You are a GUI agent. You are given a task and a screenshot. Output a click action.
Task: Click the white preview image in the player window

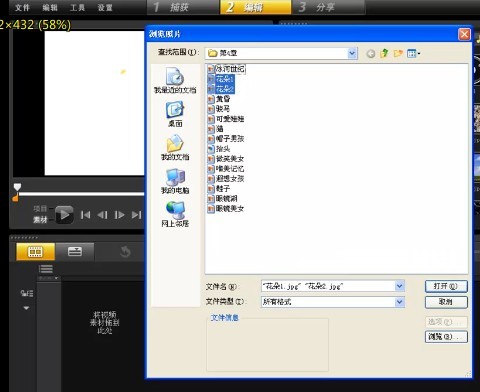tap(94, 103)
